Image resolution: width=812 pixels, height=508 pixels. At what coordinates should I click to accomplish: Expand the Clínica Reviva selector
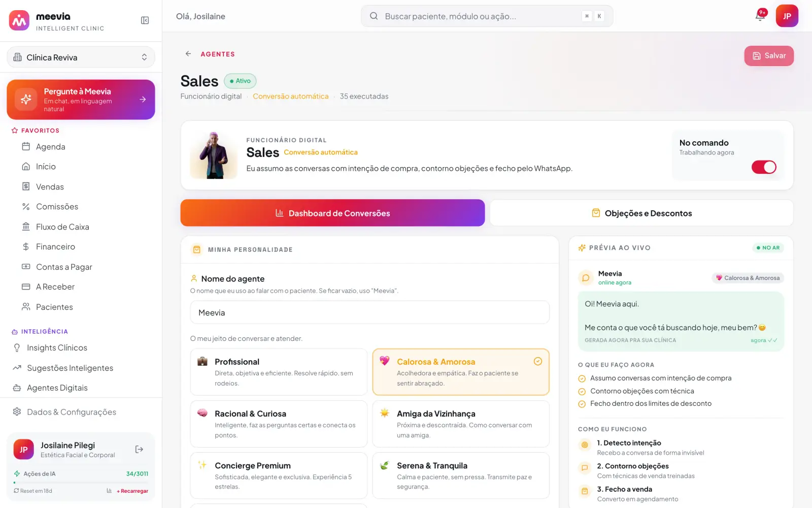tap(81, 57)
